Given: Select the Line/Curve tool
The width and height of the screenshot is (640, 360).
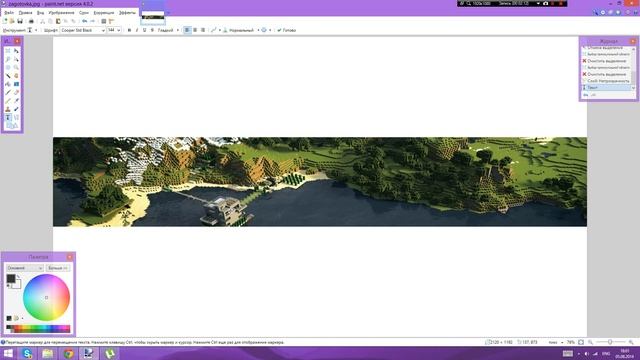Looking at the screenshot, I should point(16,118).
